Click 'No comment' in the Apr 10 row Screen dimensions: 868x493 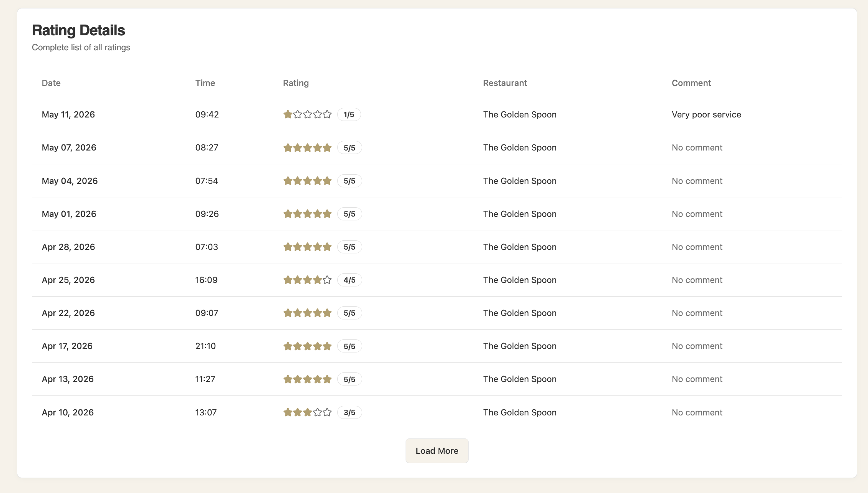(697, 412)
